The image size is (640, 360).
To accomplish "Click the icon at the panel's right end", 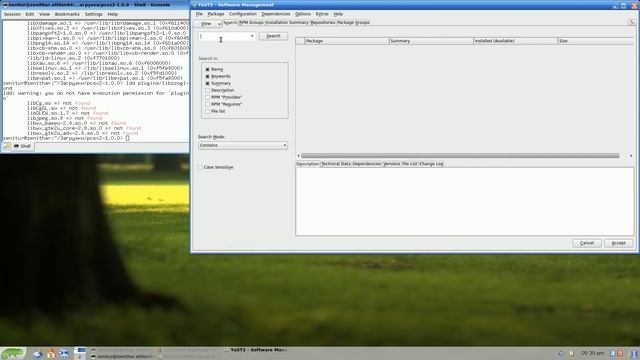I will click(634, 353).
